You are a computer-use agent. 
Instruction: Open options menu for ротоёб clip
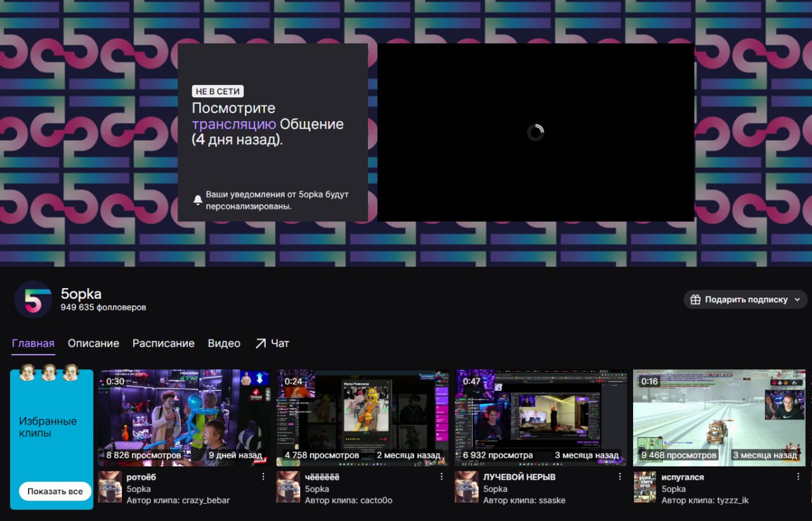click(263, 477)
